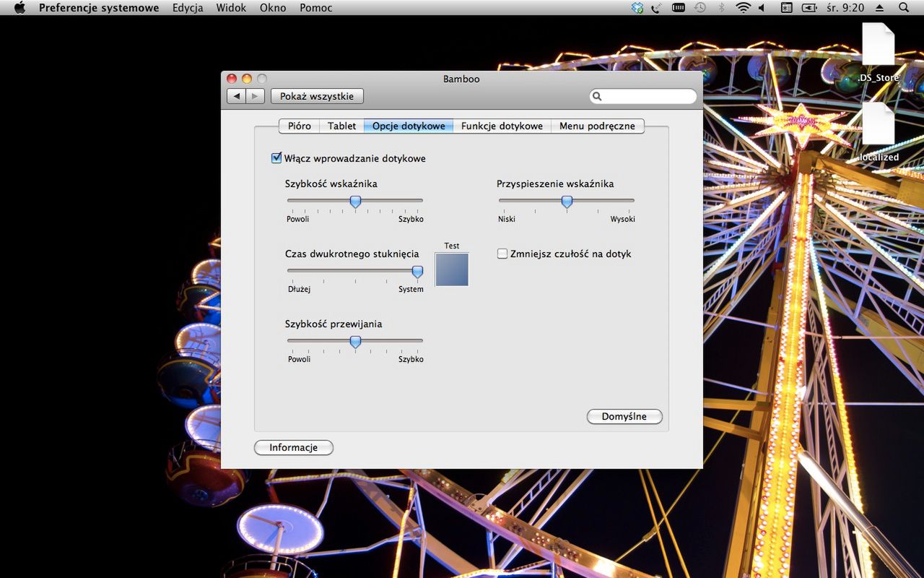The width and height of the screenshot is (924, 578).
Task: Click the Pokaż wszystkie button
Action: pos(317,96)
